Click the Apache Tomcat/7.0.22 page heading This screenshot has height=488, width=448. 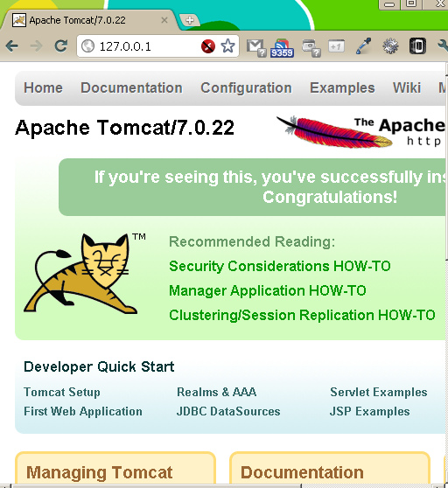[x=124, y=128]
